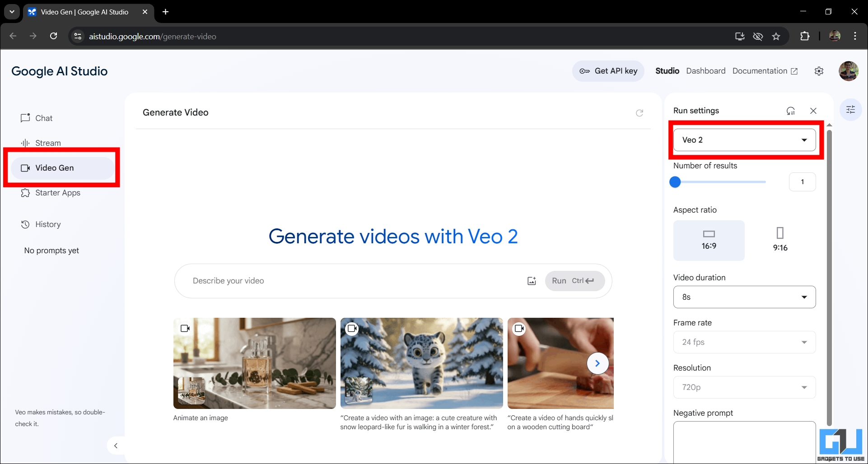Toggle the run settings tune icon
This screenshot has width=868, height=464.
click(850, 110)
